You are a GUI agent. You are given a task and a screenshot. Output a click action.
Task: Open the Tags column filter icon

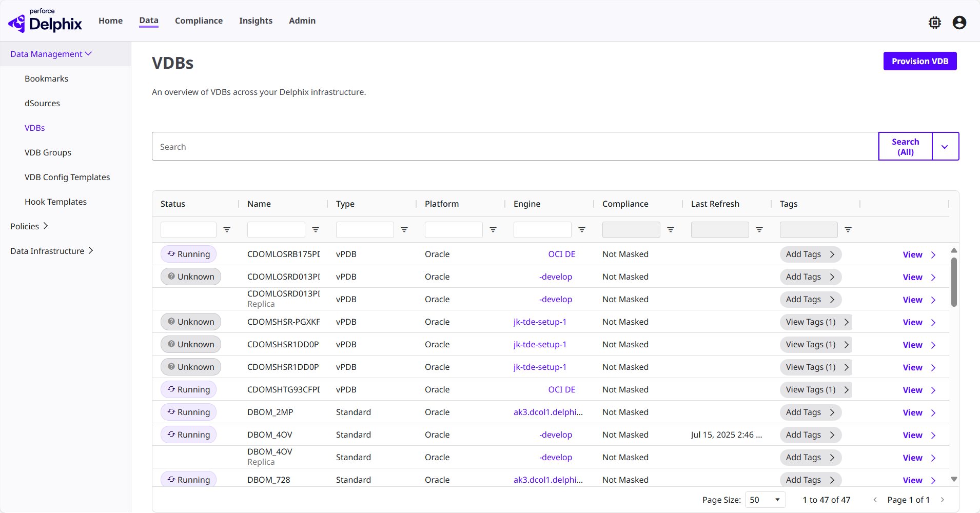pos(848,230)
